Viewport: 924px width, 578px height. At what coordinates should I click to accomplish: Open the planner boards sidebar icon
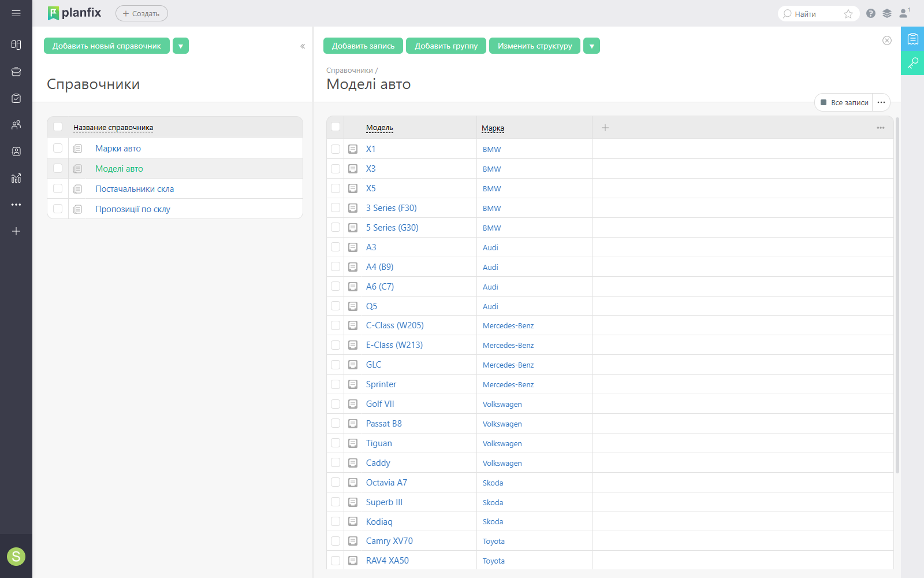click(x=16, y=45)
